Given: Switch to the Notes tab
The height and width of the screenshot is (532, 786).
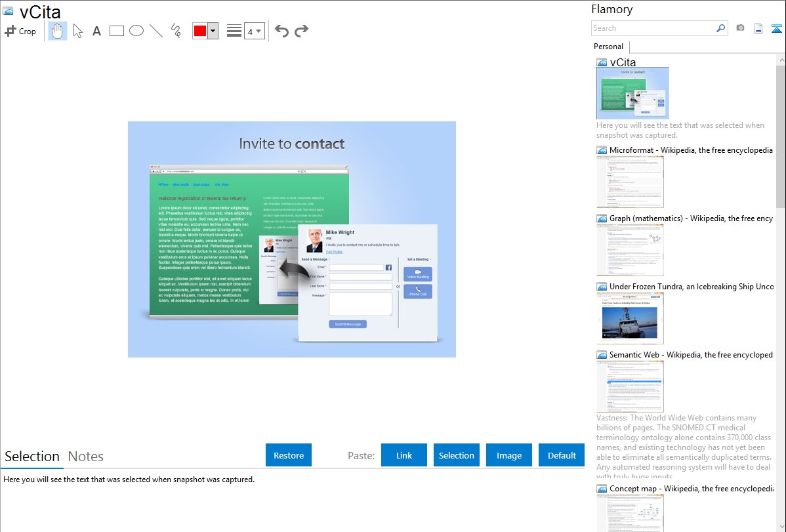Looking at the screenshot, I should tap(86, 457).
